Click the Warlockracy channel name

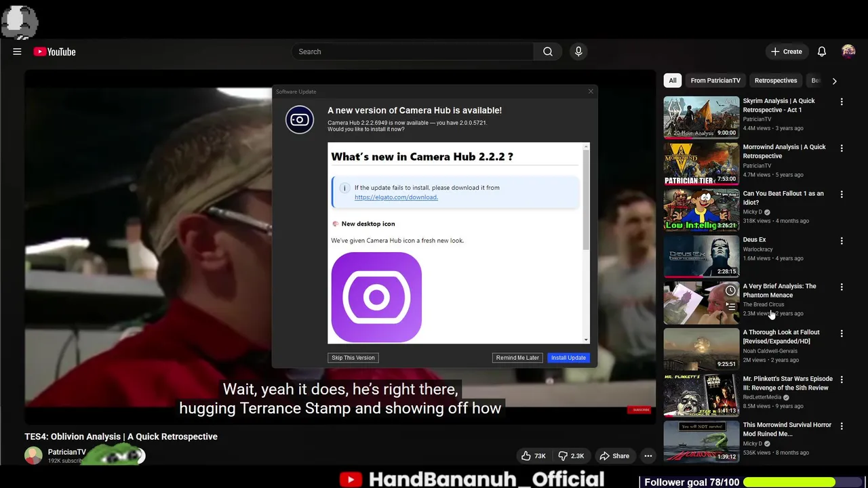(x=757, y=249)
